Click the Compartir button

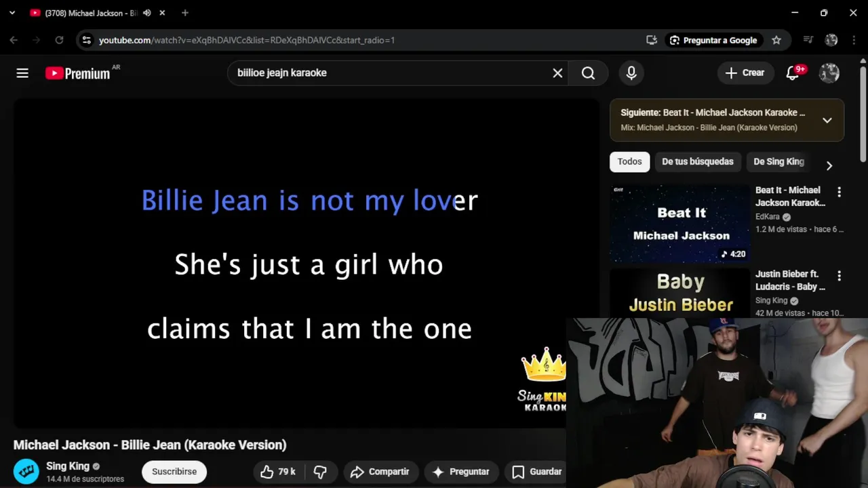tap(380, 472)
